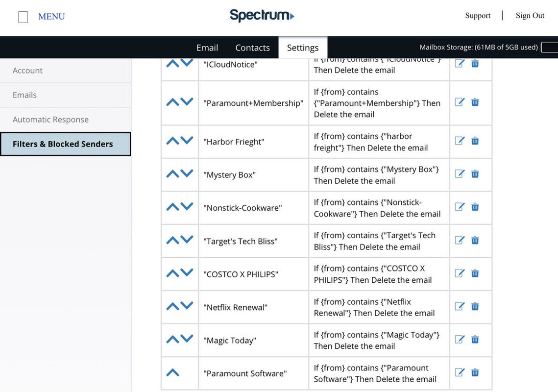Screen dimensions: 558x392
Task: Edit the "Mystery Box" filter
Action: coord(460,174)
